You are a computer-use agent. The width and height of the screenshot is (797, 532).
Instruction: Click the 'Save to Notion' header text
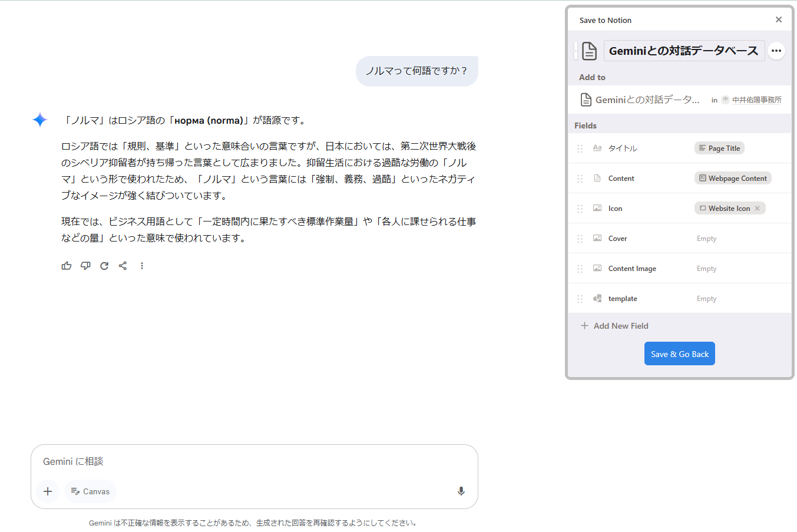point(606,20)
